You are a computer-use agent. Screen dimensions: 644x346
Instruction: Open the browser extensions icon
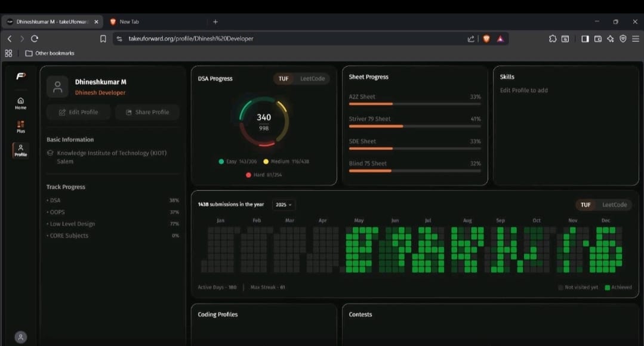[x=553, y=38]
